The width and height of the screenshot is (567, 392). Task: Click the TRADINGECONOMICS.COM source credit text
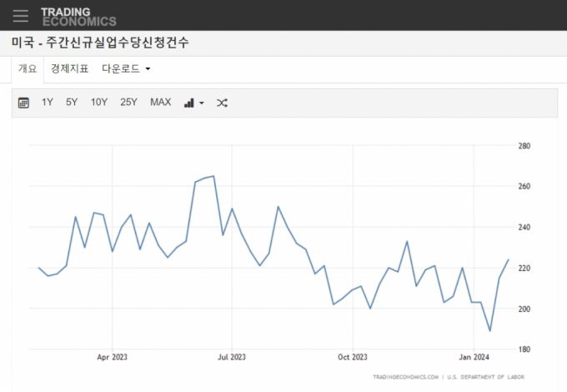[404, 377]
